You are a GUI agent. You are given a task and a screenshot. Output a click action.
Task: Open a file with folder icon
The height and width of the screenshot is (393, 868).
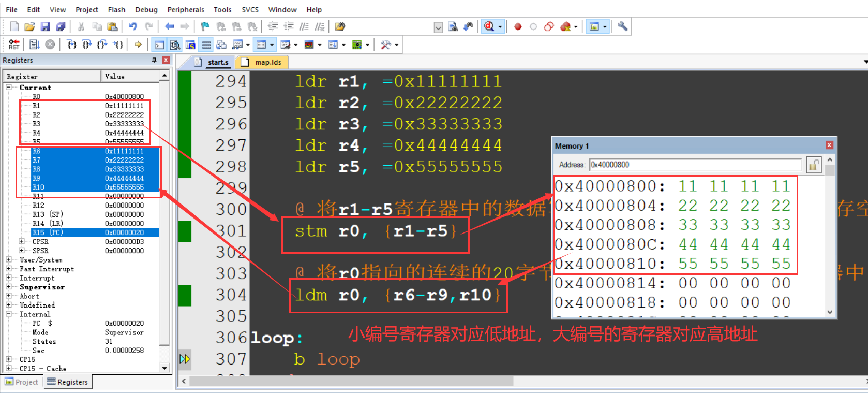[29, 26]
